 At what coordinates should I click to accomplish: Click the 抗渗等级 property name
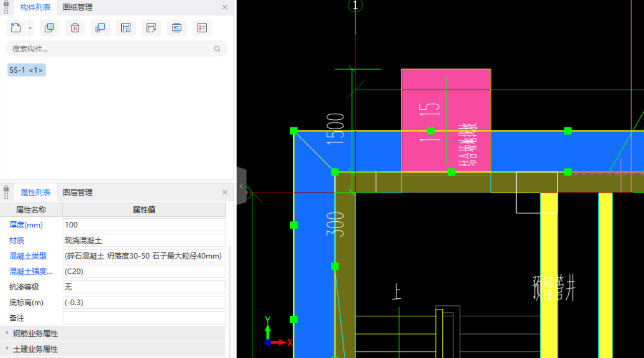point(24,287)
